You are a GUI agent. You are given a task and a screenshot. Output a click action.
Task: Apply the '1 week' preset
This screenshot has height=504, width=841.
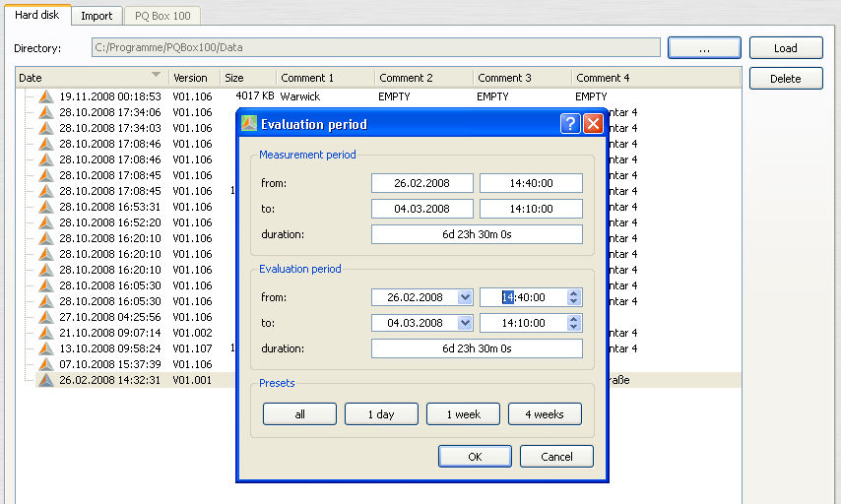[x=464, y=413]
